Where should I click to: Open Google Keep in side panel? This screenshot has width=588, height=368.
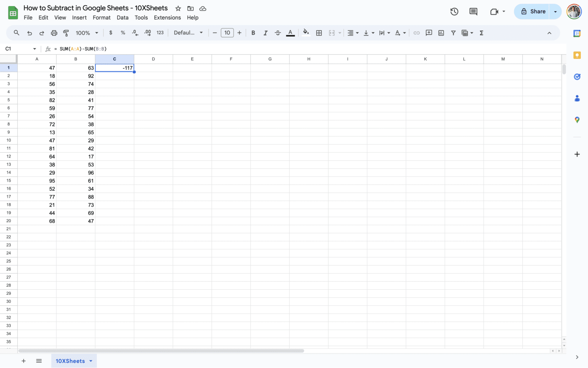(x=577, y=55)
